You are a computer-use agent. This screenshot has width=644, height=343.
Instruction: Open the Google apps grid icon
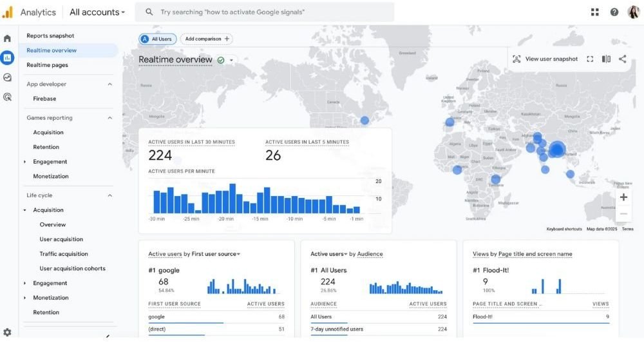594,12
